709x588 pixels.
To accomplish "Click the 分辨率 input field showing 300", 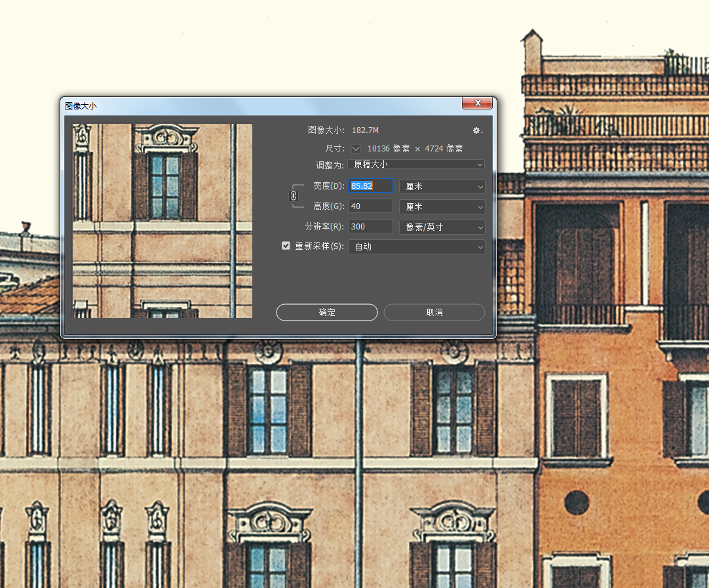I will (x=370, y=227).
